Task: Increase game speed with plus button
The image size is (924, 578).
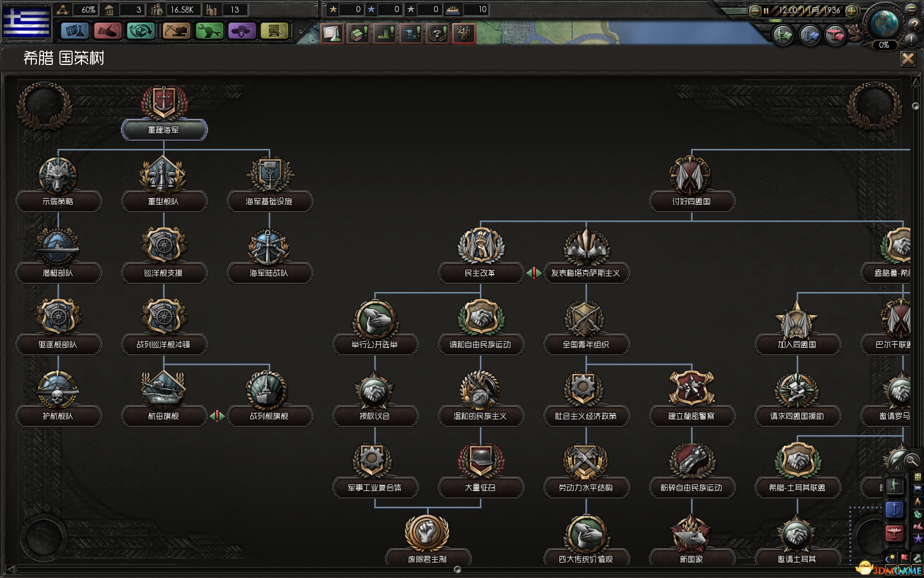Action: (851, 10)
